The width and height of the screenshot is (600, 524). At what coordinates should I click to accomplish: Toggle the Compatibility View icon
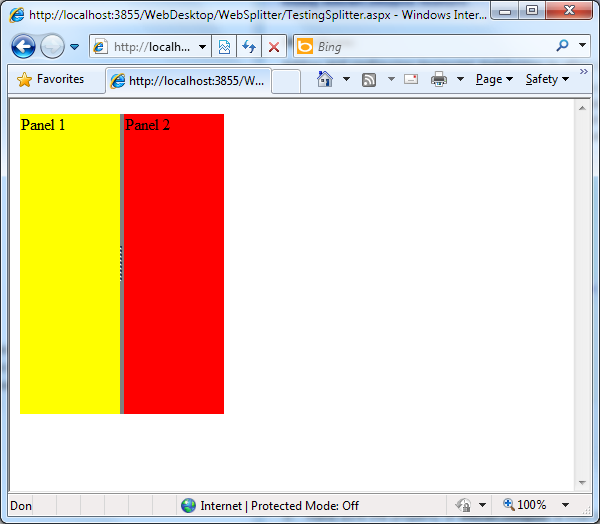[x=225, y=47]
